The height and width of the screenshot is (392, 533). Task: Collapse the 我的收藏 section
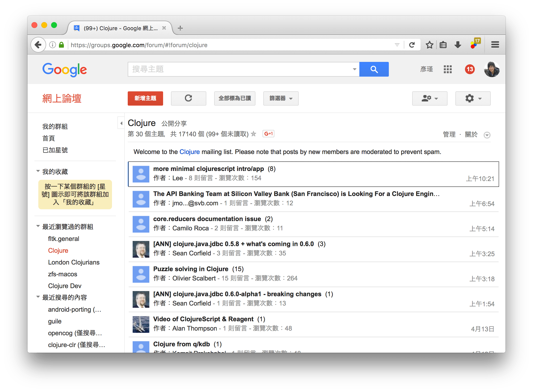[38, 171]
